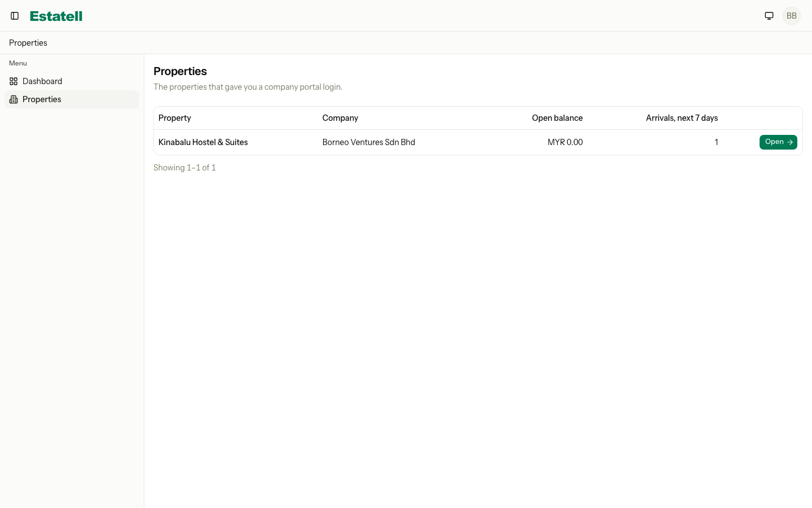The height and width of the screenshot is (508, 812).
Task: Click the Company column header
Action: click(x=340, y=118)
